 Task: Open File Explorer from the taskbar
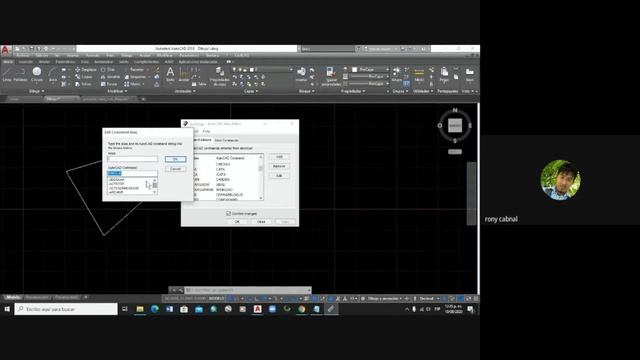(140, 309)
